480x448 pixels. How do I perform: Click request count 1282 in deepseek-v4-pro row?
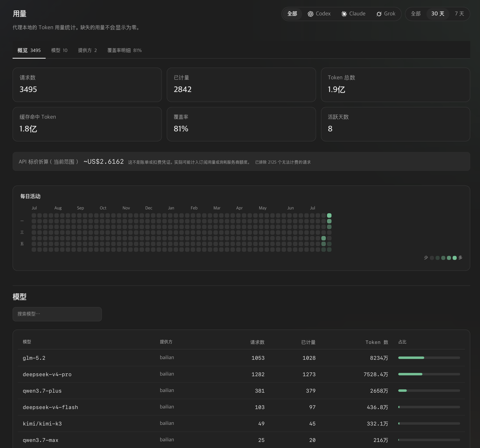(x=258, y=374)
